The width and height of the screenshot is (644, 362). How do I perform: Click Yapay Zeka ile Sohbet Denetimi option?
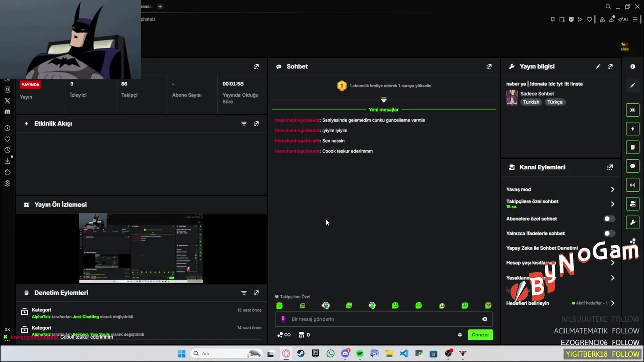coord(542,248)
